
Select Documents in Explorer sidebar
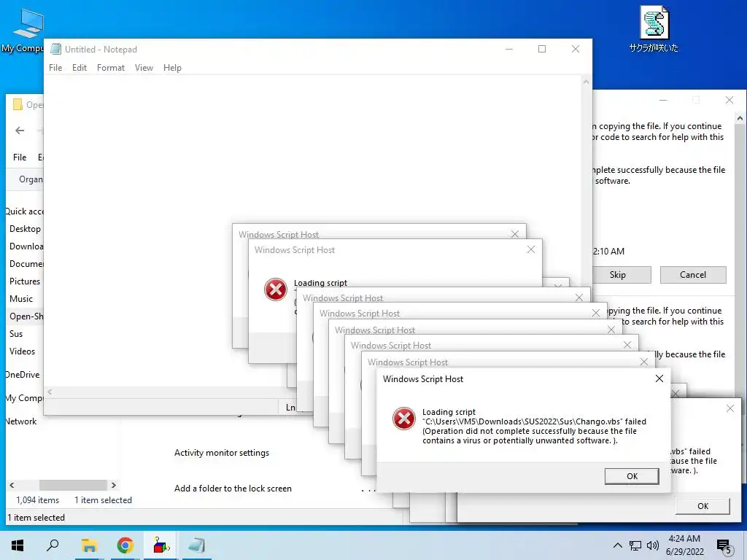pyautogui.click(x=26, y=264)
